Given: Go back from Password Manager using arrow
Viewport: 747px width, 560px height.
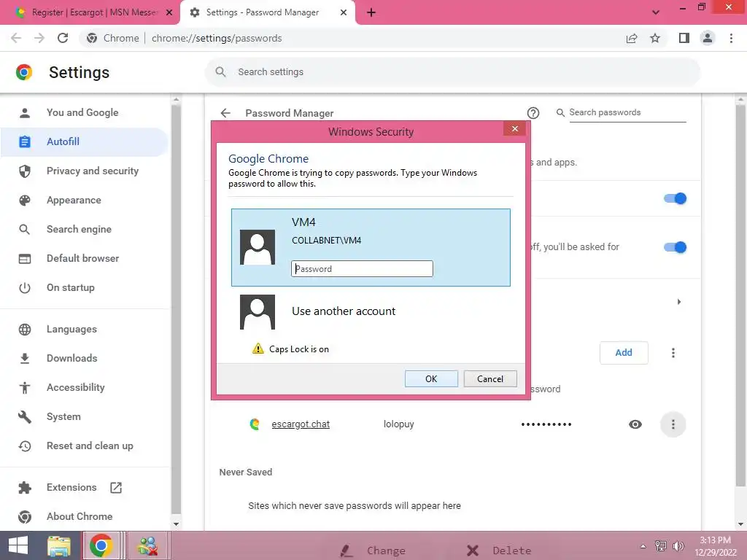Looking at the screenshot, I should pos(225,113).
